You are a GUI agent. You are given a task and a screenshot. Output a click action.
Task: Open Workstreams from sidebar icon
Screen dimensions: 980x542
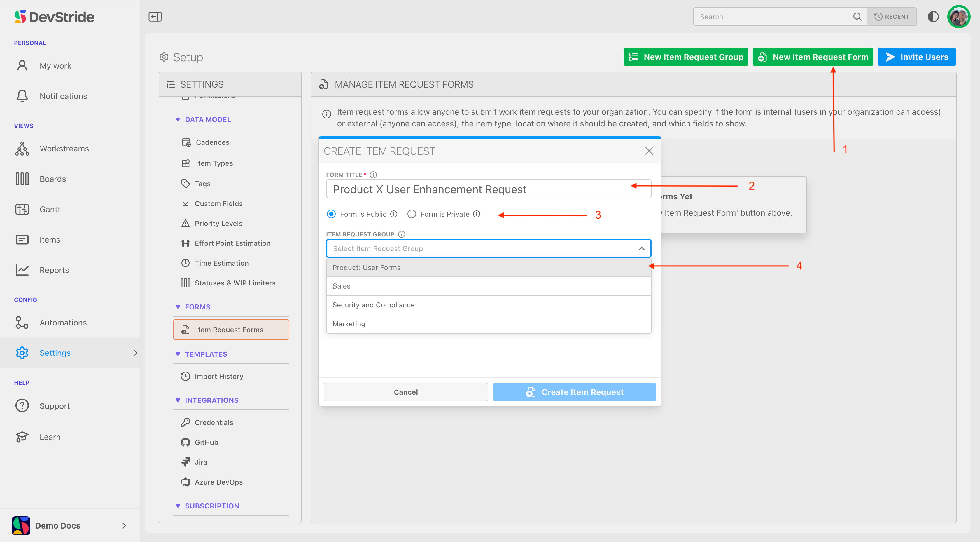pyautogui.click(x=22, y=149)
